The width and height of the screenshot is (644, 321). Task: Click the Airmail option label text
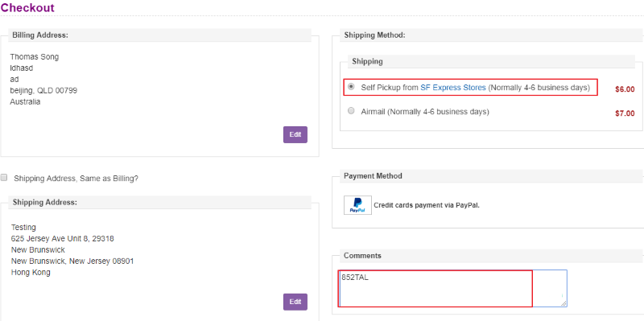pos(425,111)
